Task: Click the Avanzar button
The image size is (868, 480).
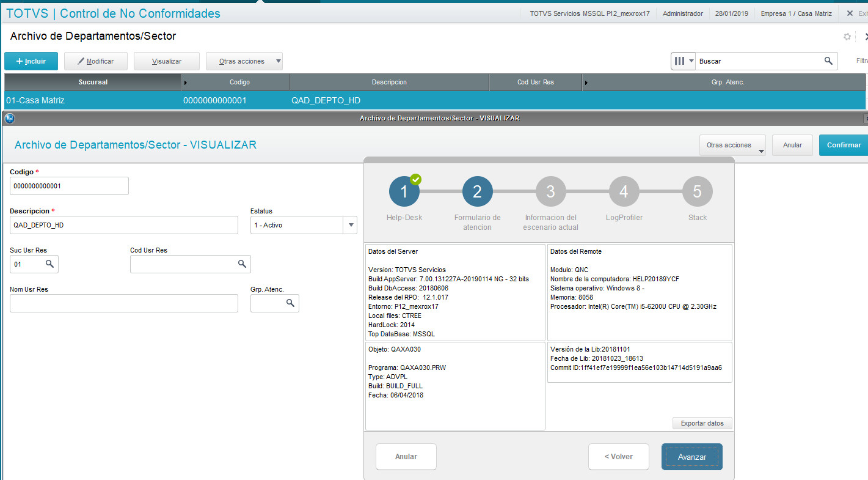Action: (x=692, y=457)
